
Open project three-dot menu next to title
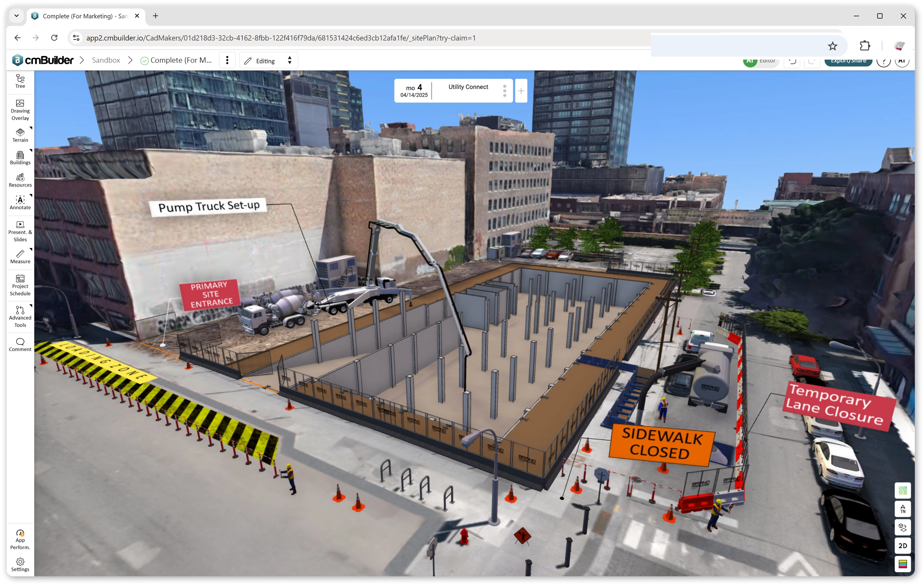pos(227,60)
